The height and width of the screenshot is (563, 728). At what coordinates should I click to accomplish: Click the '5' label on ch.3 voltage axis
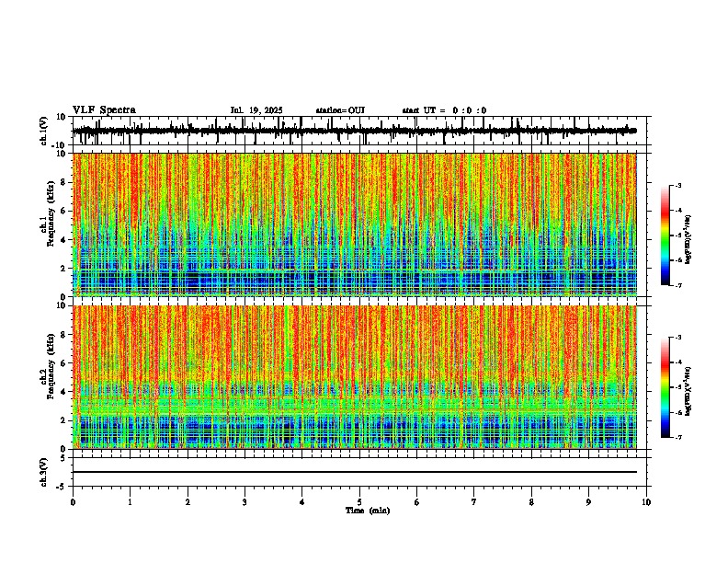point(64,458)
